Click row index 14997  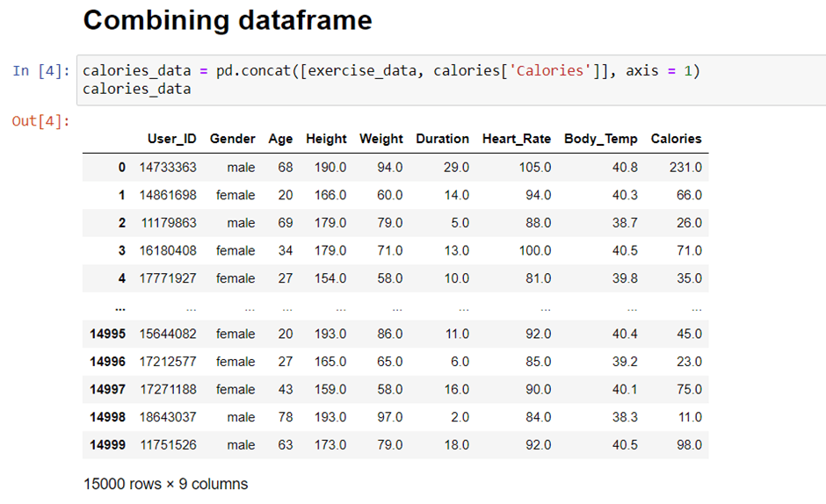(x=107, y=390)
